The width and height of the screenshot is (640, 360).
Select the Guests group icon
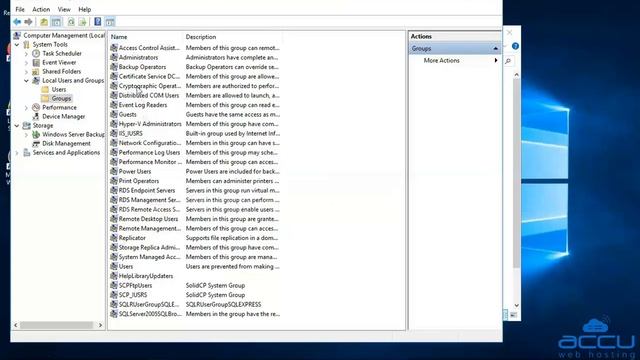pos(114,114)
